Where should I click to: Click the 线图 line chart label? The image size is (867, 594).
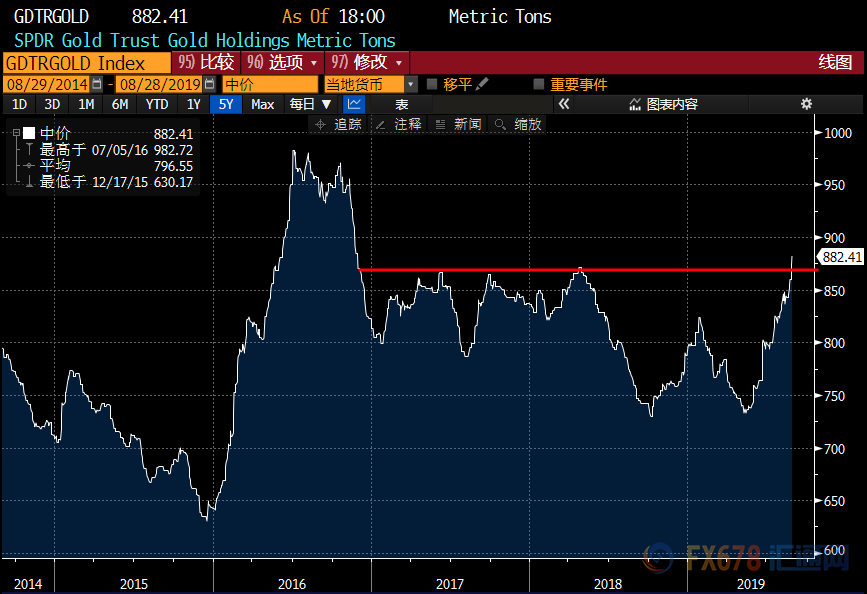835,62
